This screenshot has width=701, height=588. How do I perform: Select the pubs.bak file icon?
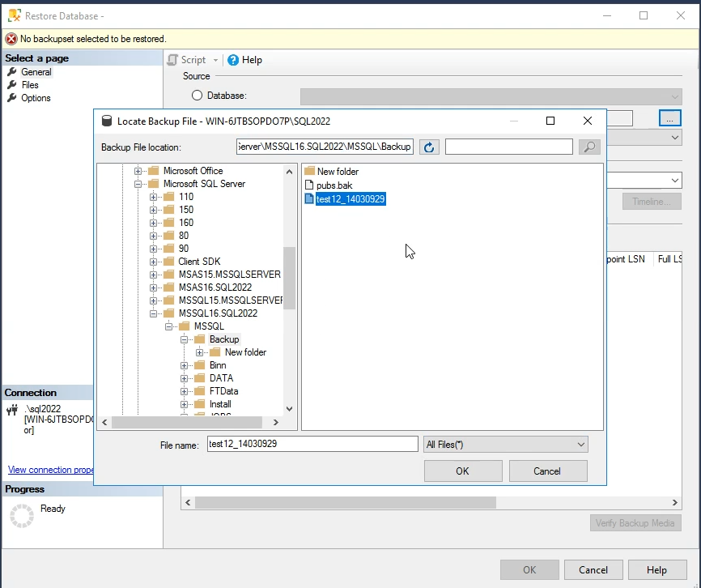309,185
